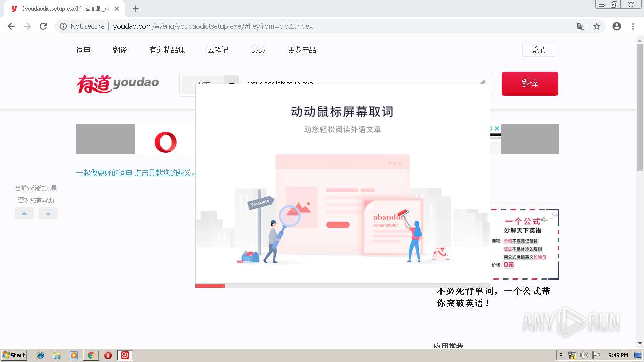
Task: Click the red 翻译 search button
Action: point(530,83)
